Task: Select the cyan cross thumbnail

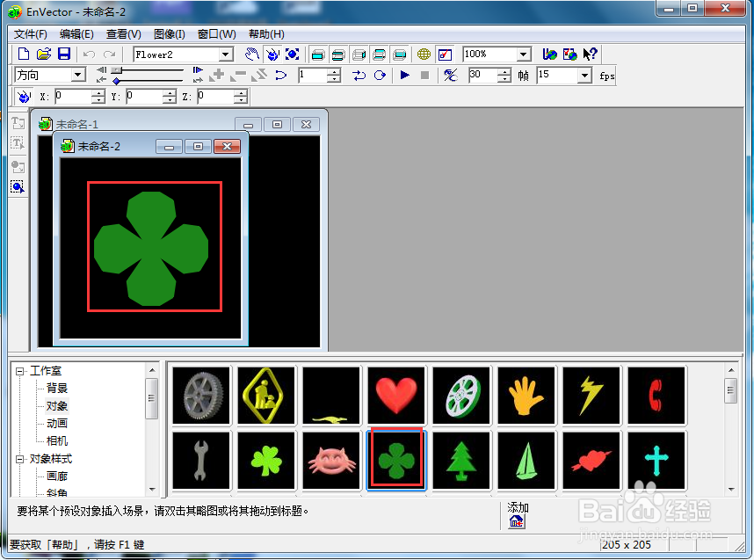Action: click(656, 461)
